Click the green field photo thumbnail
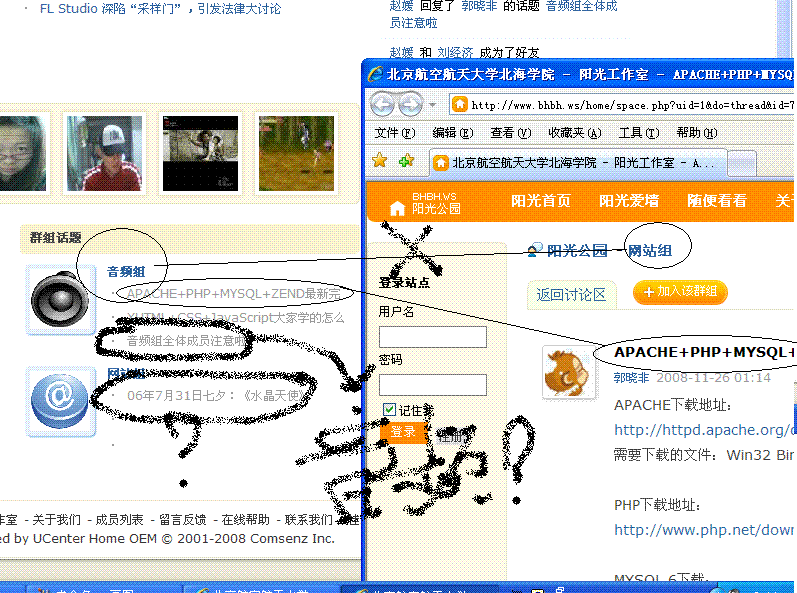 pyautogui.click(x=296, y=153)
